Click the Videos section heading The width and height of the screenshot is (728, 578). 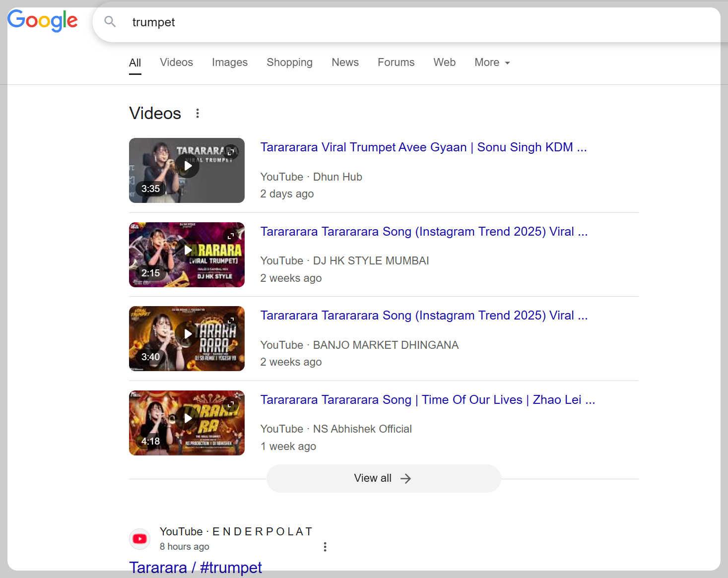coord(155,113)
